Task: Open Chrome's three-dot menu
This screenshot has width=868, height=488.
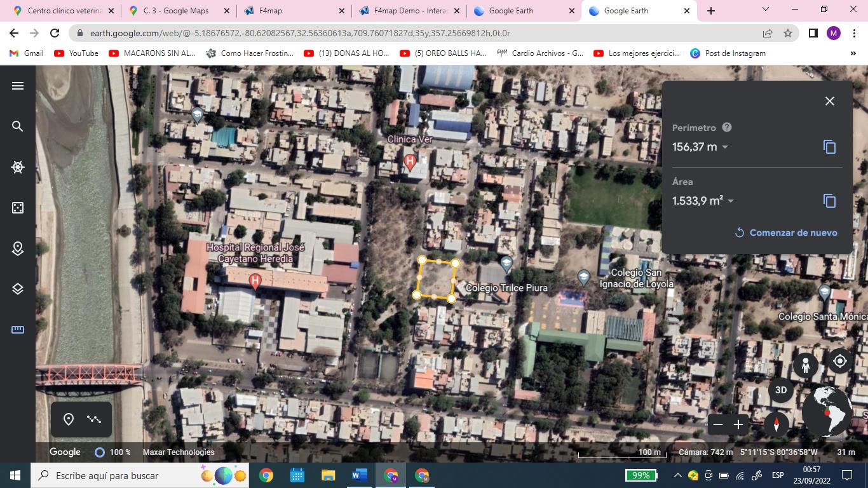Action: [x=854, y=33]
